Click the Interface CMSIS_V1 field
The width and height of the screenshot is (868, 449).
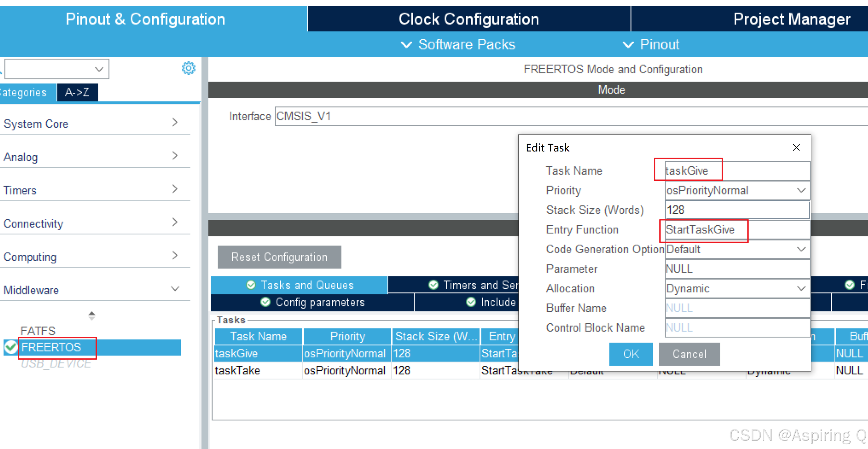[x=572, y=116]
